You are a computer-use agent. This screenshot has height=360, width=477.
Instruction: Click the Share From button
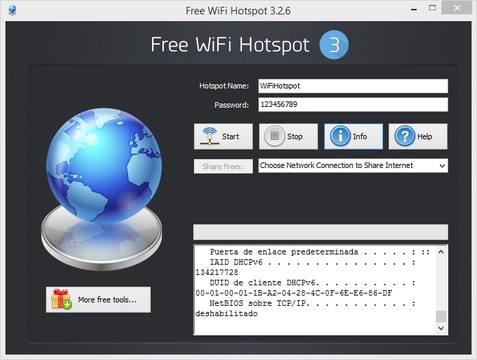pos(223,166)
